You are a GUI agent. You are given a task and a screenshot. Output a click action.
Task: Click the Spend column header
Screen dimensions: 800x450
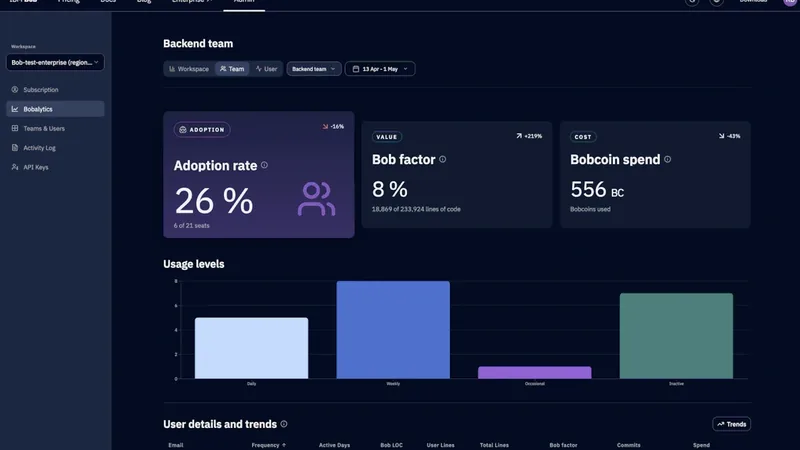[701, 445]
